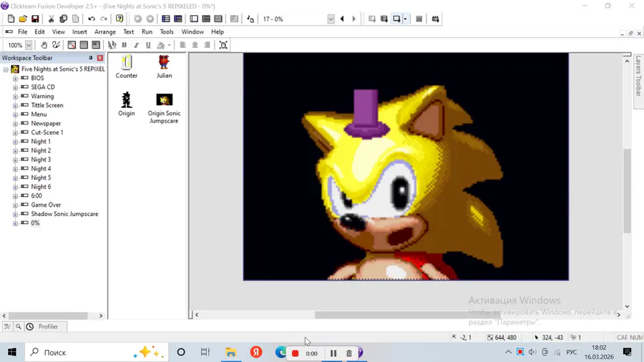Image resolution: width=644 pixels, height=362 pixels.
Task: Open the Storyboard editor
Action: [165, 19]
